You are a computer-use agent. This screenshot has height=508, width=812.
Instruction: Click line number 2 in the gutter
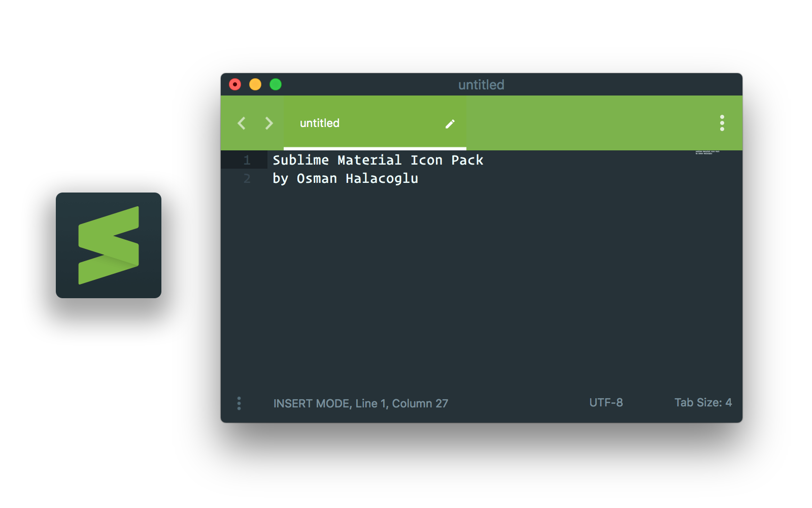247,178
